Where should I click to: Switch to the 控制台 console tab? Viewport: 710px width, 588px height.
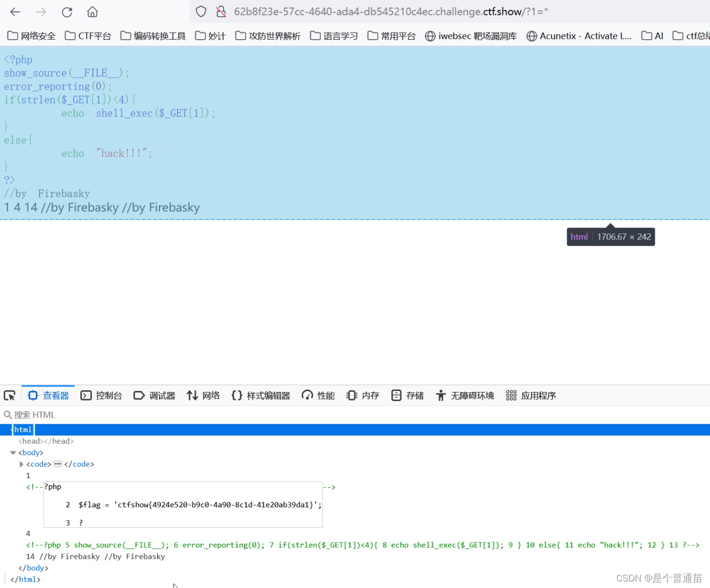pyautogui.click(x=102, y=396)
